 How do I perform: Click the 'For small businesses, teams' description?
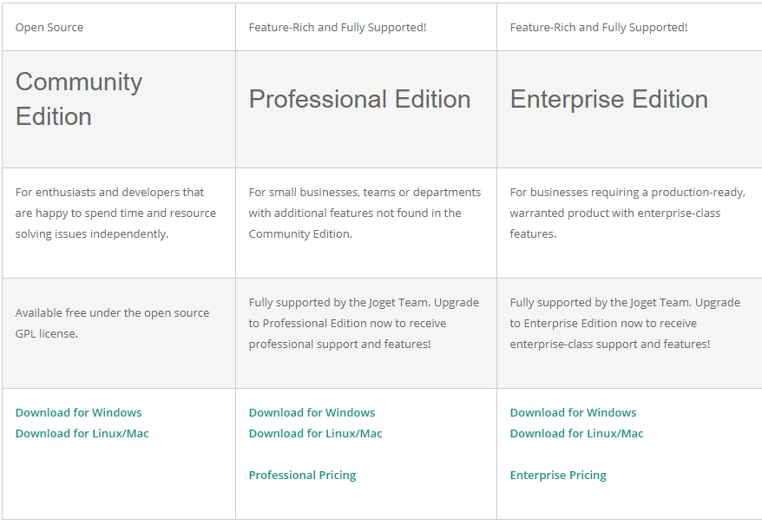pyautogui.click(x=364, y=213)
